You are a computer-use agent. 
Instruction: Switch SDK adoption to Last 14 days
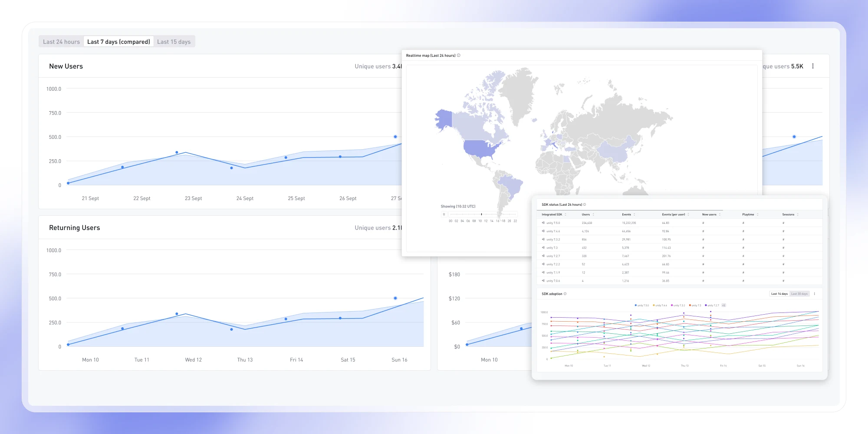click(779, 294)
